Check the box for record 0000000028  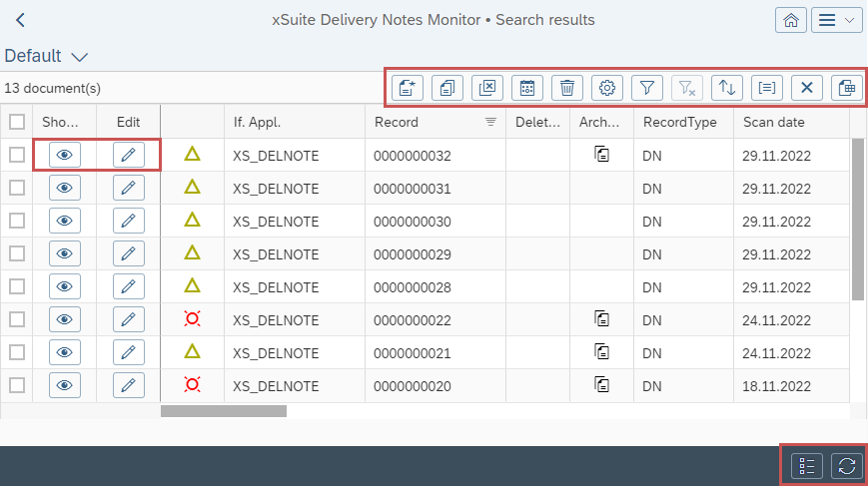[x=17, y=286]
